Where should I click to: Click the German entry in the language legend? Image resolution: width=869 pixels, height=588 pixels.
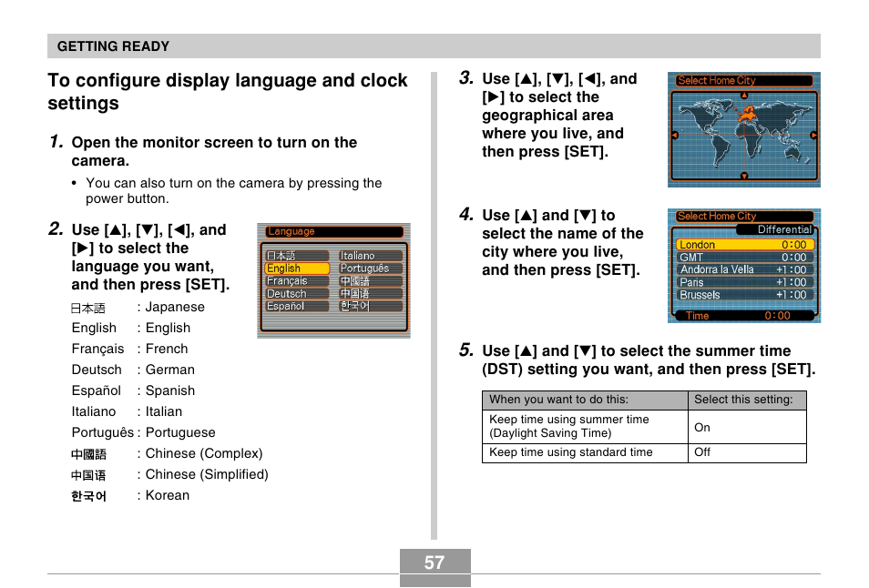133,370
